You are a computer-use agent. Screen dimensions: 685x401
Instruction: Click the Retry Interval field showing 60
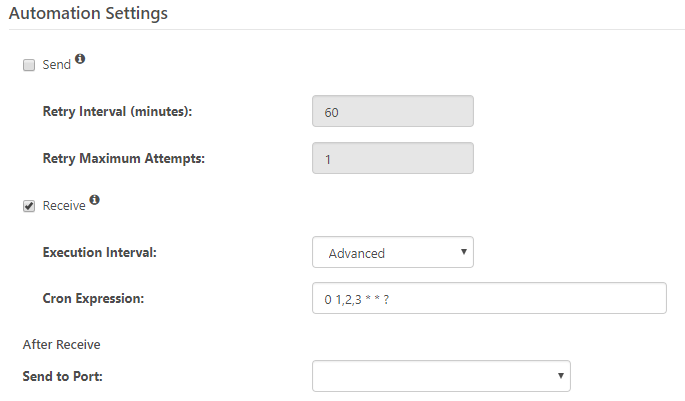pyautogui.click(x=393, y=111)
